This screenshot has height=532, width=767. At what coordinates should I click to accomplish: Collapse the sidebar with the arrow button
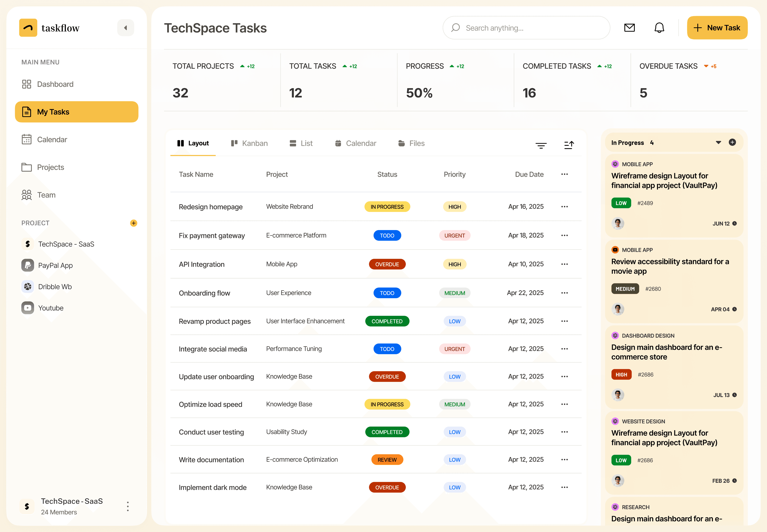click(125, 28)
